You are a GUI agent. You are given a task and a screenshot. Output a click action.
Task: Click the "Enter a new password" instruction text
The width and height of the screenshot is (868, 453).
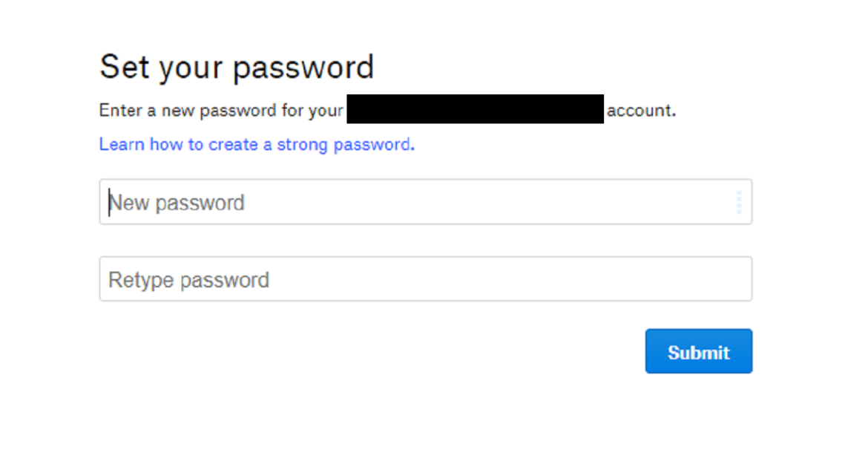pyautogui.click(x=221, y=111)
